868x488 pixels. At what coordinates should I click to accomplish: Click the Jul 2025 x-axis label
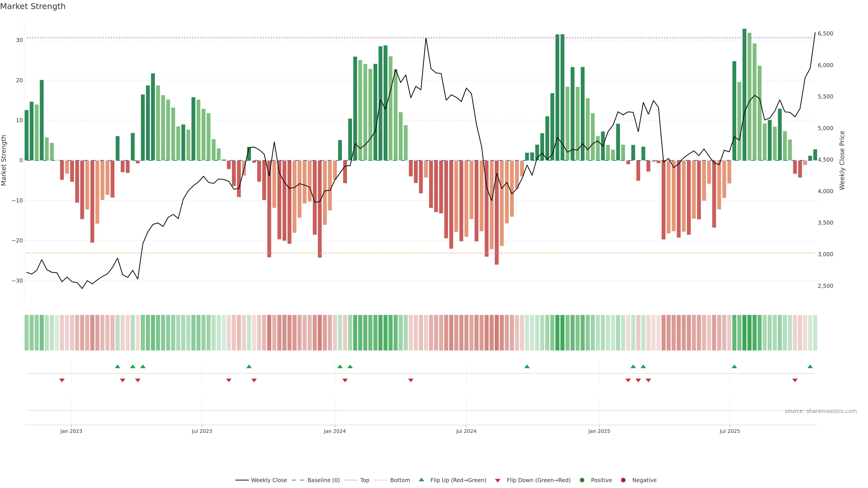729,431
